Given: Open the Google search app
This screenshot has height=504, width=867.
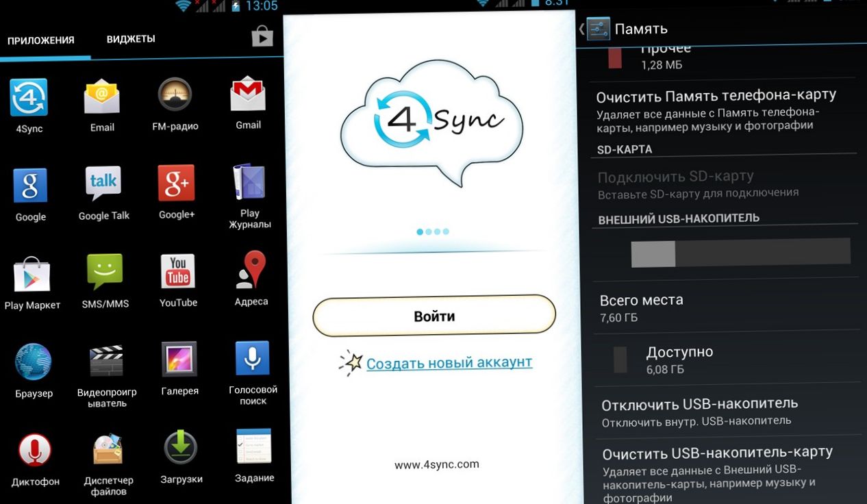Looking at the screenshot, I should coord(30,186).
